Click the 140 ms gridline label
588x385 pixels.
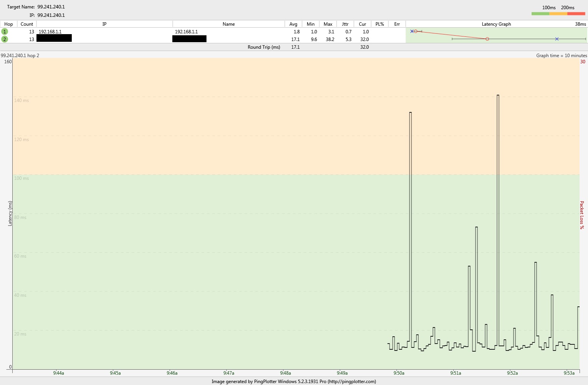[x=21, y=100]
